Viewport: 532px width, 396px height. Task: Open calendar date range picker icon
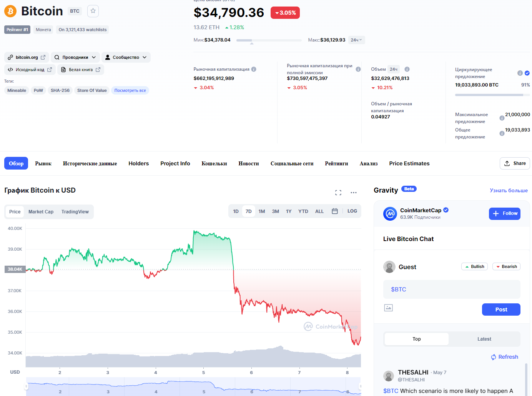tap(335, 211)
